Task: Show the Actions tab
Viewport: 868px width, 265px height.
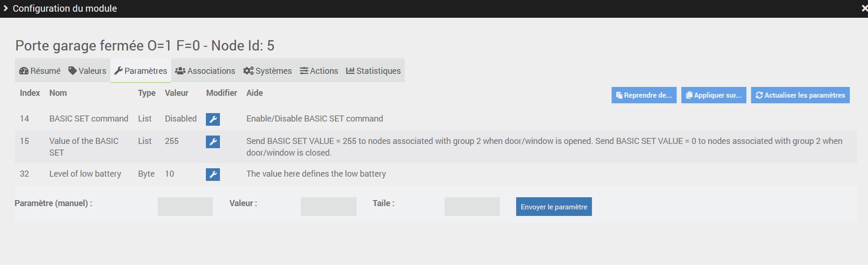Action: (319, 71)
